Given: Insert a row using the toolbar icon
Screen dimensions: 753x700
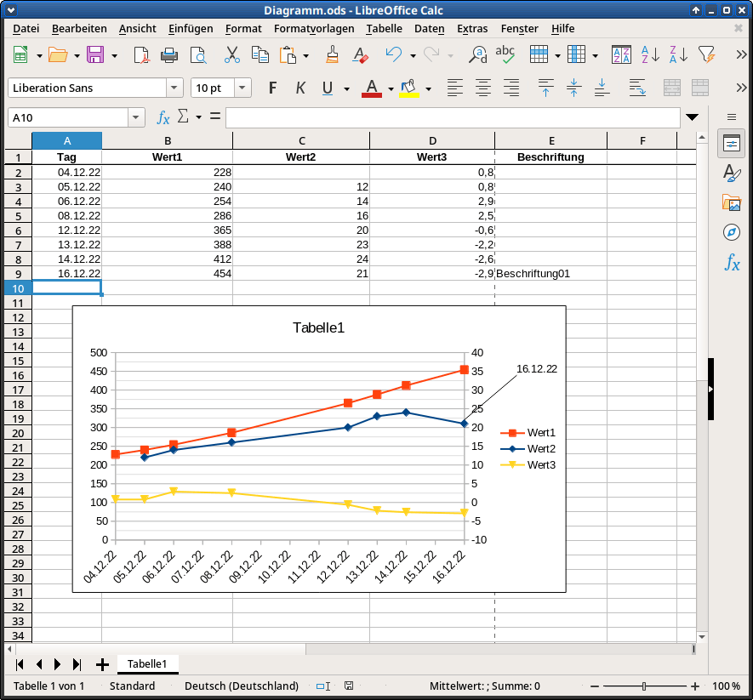Looking at the screenshot, I should coord(539,55).
